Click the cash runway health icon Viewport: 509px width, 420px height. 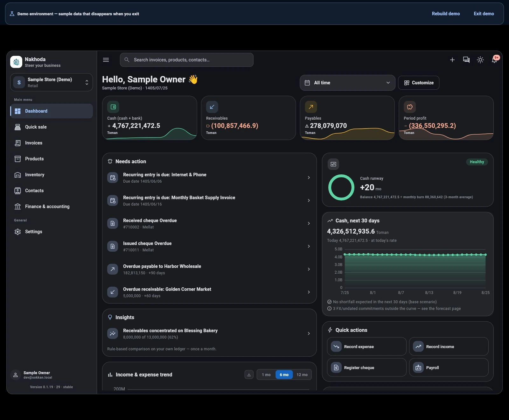click(x=333, y=164)
